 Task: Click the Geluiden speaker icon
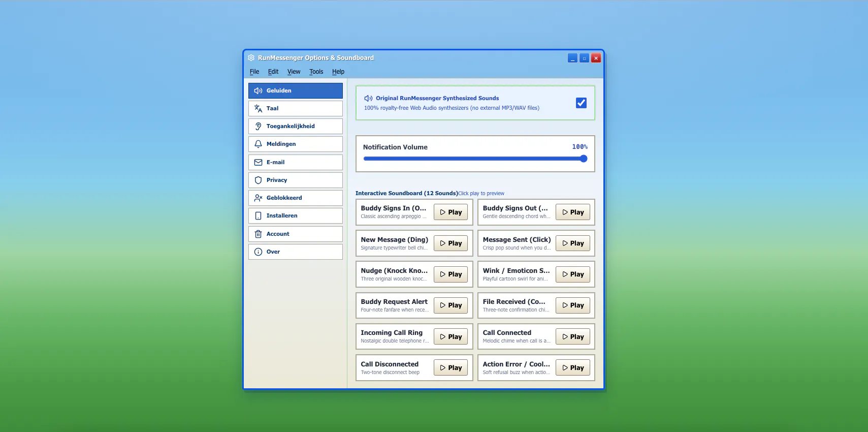click(x=258, y=90)
